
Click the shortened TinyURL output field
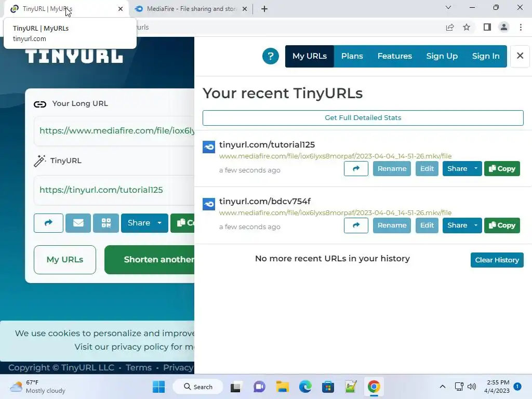pos(114,190)
